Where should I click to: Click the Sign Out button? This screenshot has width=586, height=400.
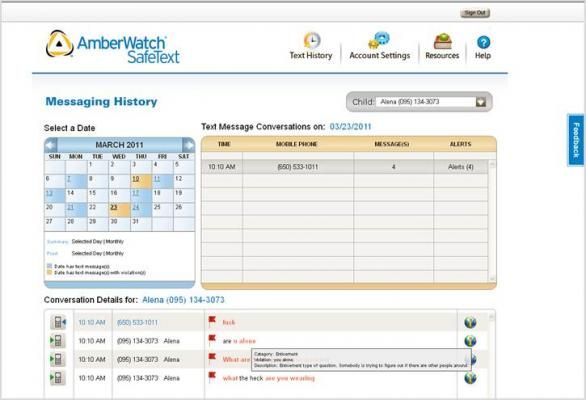(x=475, y=13)
